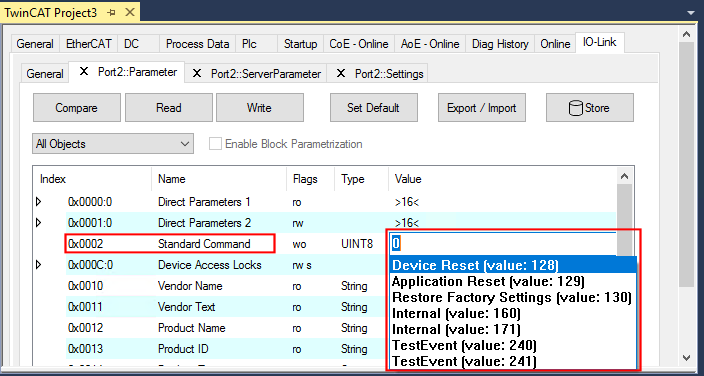Open the Startup tab
704x376 pixels.
300,44
